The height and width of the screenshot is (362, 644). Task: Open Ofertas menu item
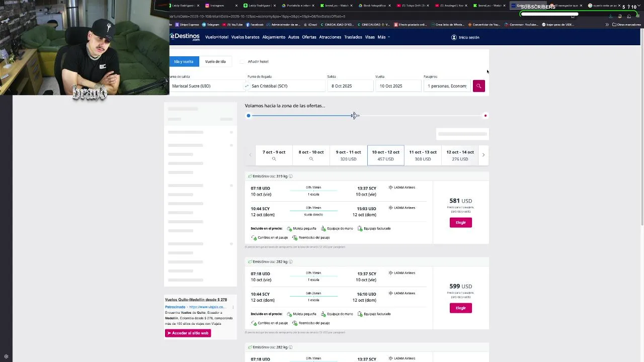[309, 37]
